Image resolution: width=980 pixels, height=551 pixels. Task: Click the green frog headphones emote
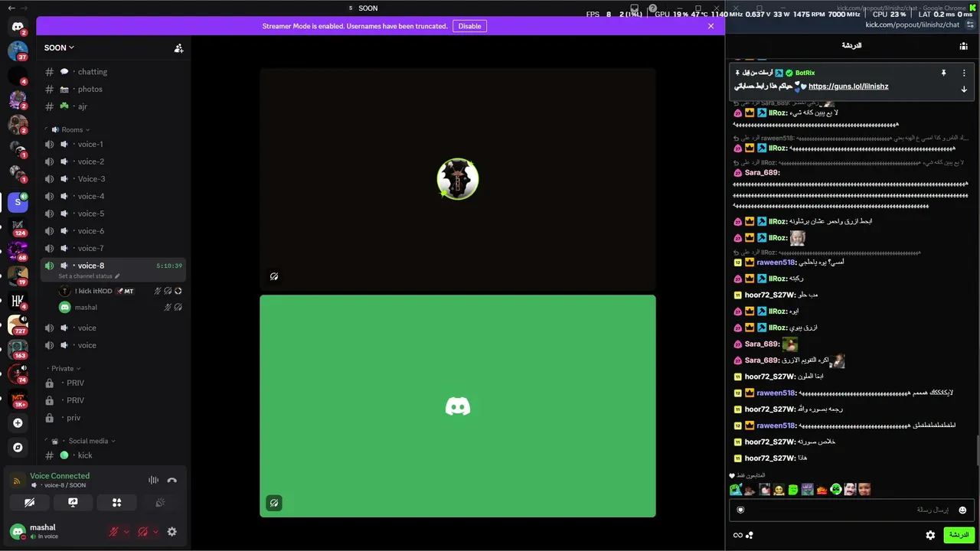pos(836,489)
